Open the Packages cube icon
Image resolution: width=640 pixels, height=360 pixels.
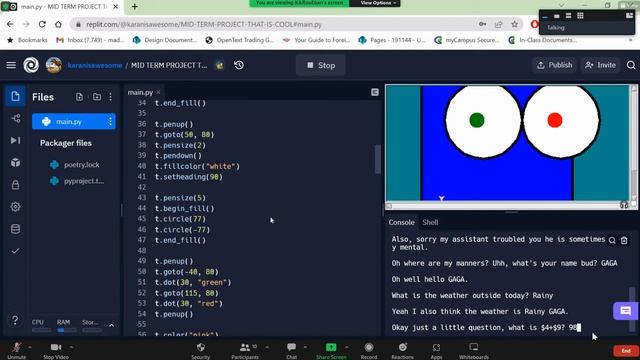pos(16,162)
